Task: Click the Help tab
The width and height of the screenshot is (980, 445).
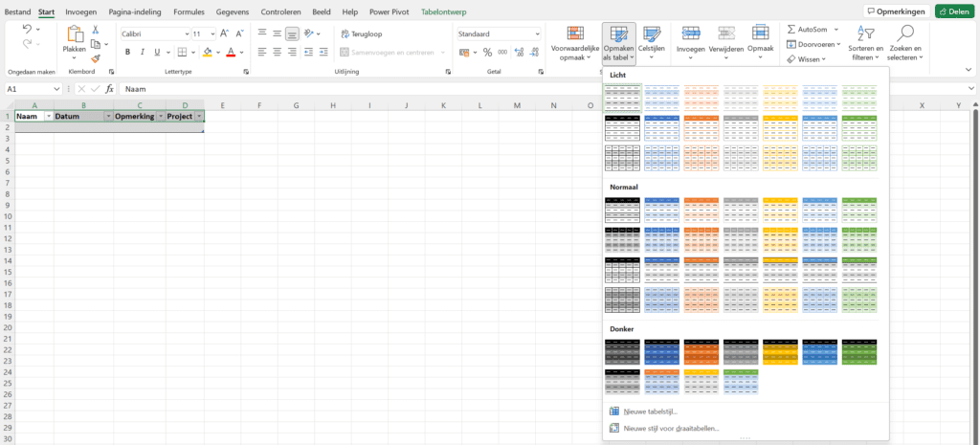Action: tap(350, 11)
